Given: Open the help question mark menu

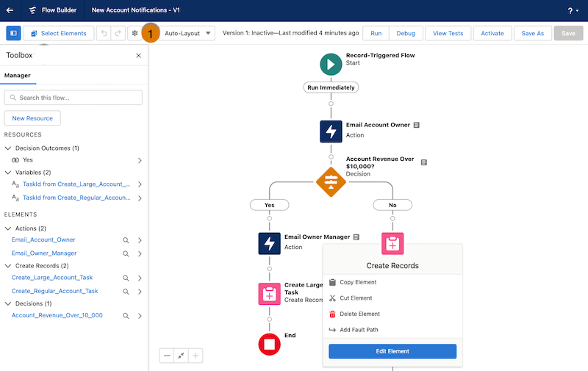Looking at the screenshot, I should [573, 11].
